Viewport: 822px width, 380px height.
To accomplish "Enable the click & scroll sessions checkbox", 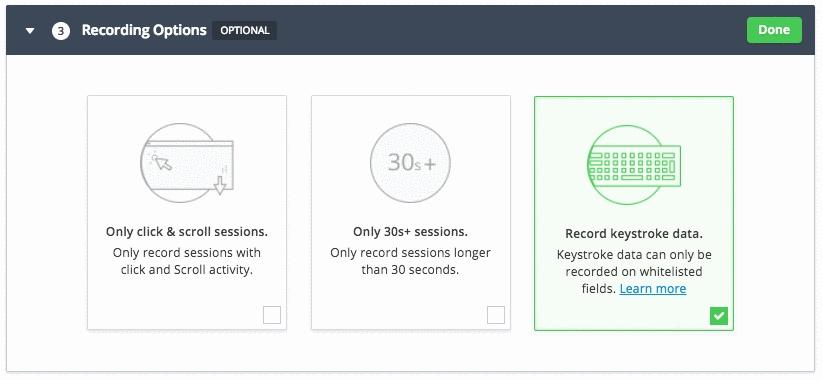I will pos(272,315).
